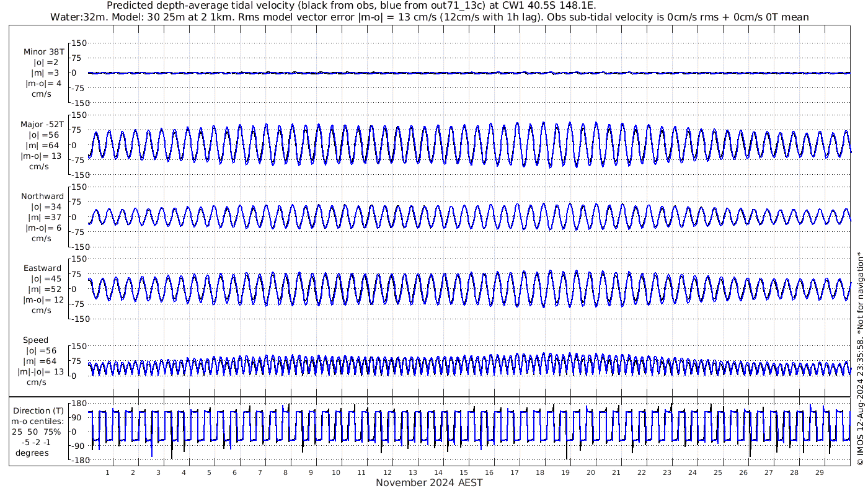Click the x-axis day label '20'
This screenshot has width=868, height=496.
590,472
